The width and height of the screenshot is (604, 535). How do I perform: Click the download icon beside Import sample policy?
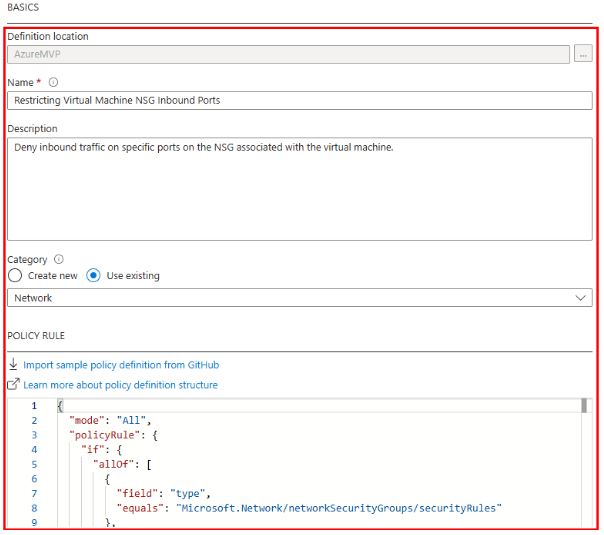coord(13,364)
